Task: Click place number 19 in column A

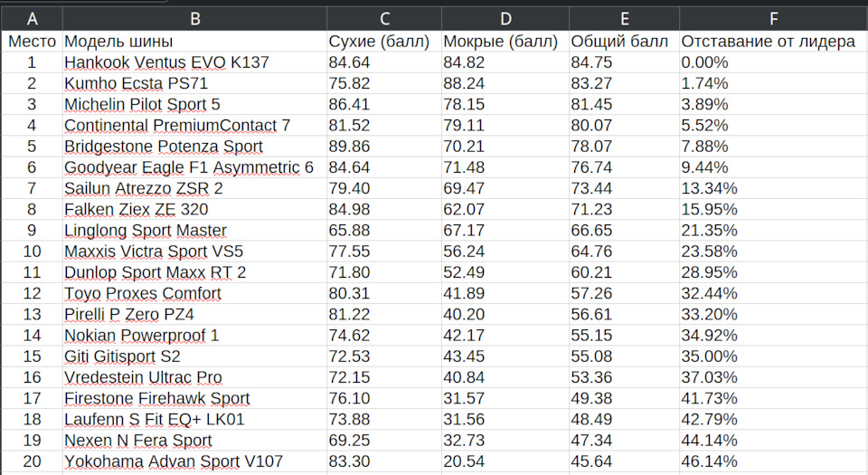Action: [33, 442]
